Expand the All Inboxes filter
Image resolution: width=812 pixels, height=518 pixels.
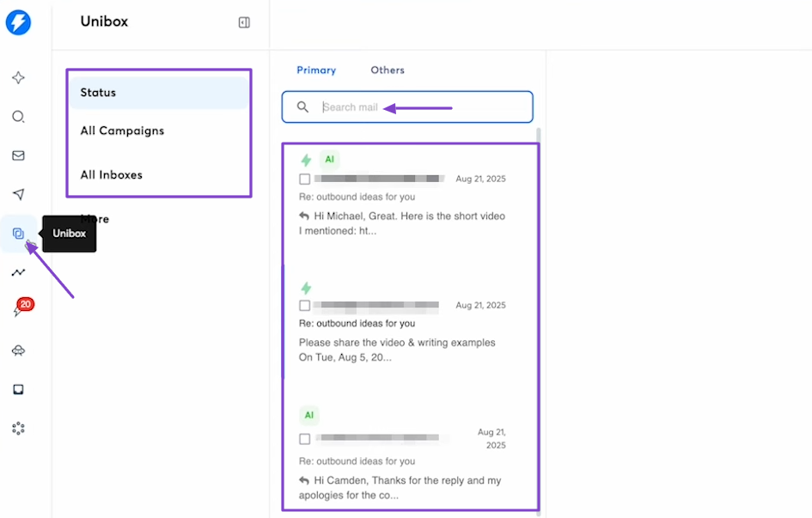159,175
